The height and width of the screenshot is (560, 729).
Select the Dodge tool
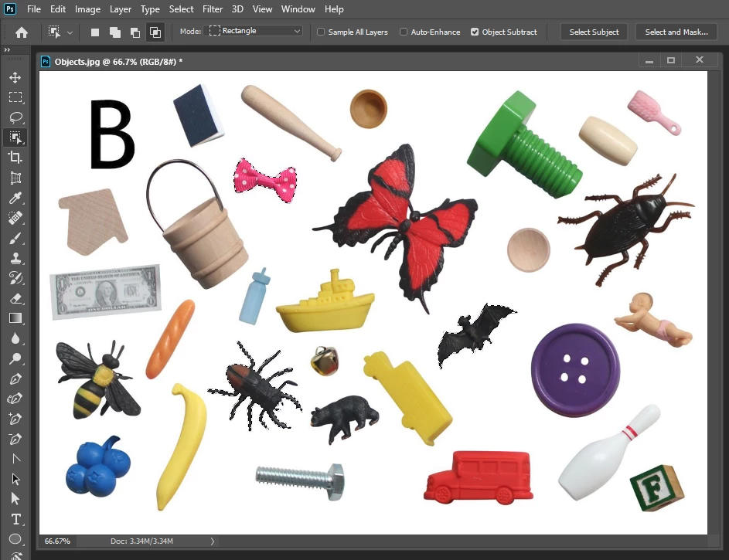pos(15,358)
